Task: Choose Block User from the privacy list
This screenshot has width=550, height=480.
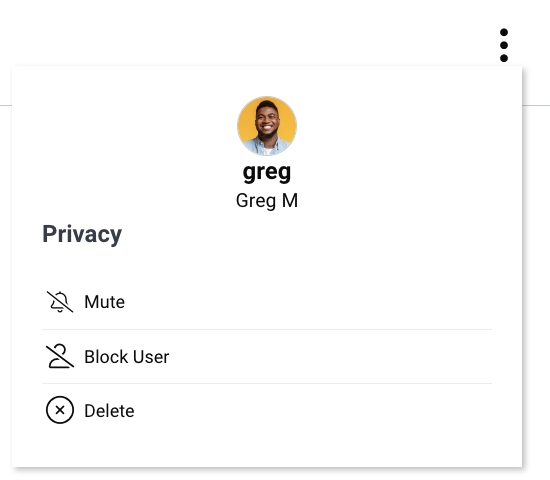Action: 267,356
